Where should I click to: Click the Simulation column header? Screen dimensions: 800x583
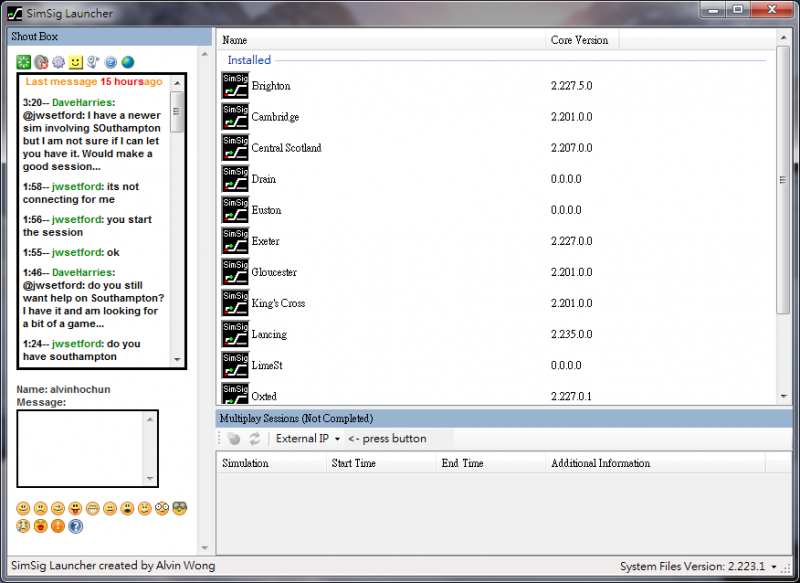pyautogui.click(x=271, y=463)
